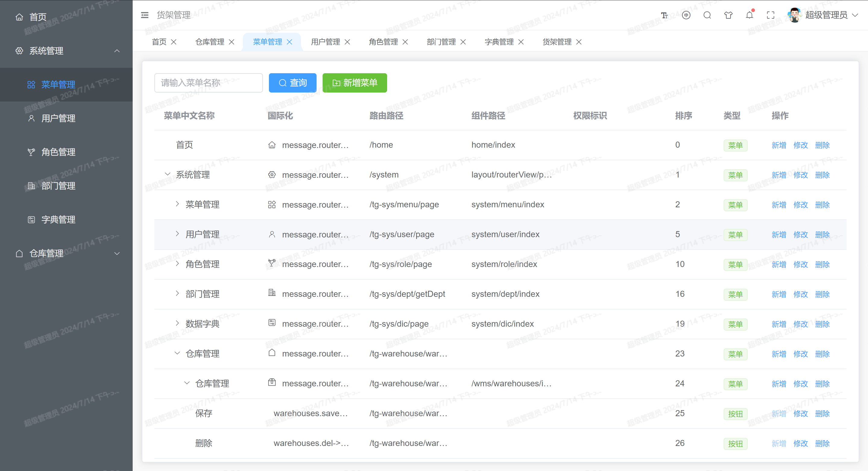Click the 字典管理 icon in sidebar
The width and height of the screenshot is (868, 471).
tap(31, 219)
